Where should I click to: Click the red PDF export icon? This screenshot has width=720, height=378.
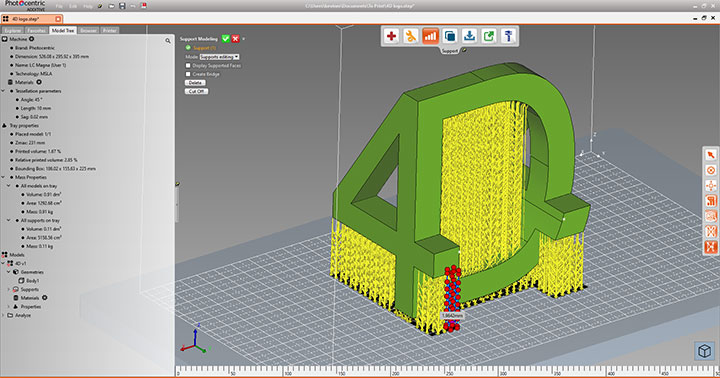(x=144, y=6)
